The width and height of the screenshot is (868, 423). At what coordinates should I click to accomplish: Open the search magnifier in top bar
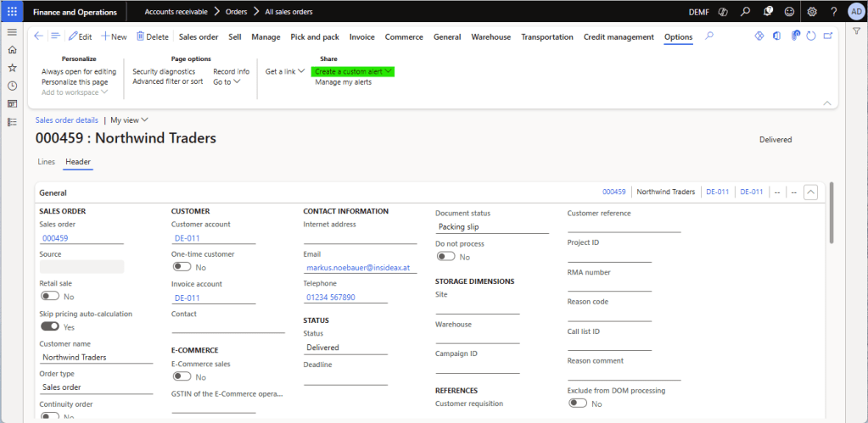coord(746,12)
